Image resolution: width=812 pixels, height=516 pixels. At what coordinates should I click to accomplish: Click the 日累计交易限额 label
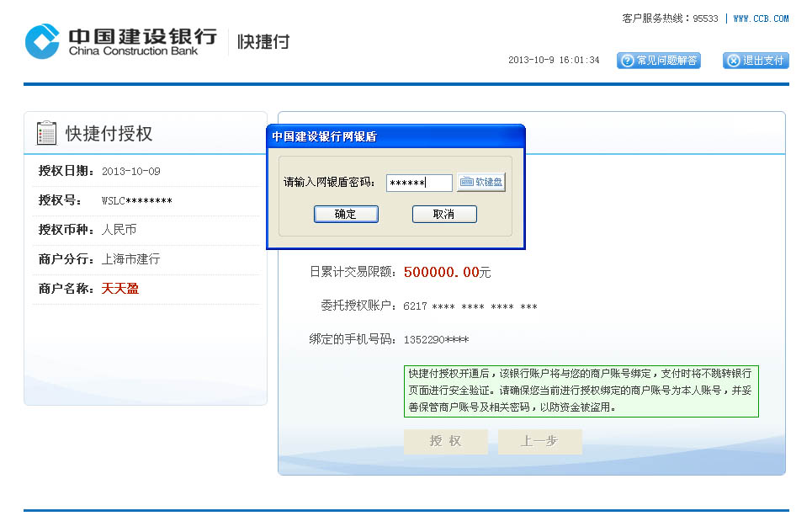point(353,272)
